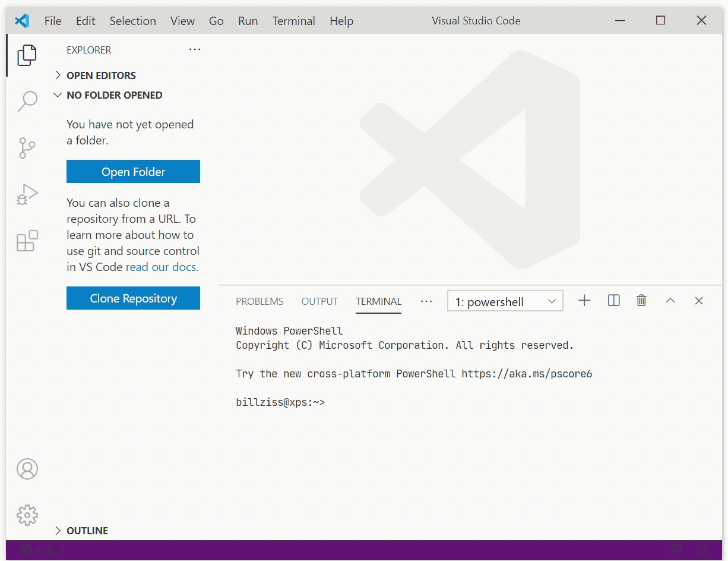The height and width of the screenshot is (561, 728).
Task: Open the Source Control view
Action: coord(27,148)
